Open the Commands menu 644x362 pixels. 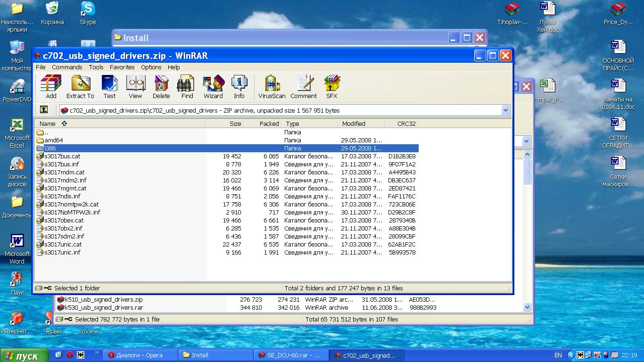(x=67, y=67)
